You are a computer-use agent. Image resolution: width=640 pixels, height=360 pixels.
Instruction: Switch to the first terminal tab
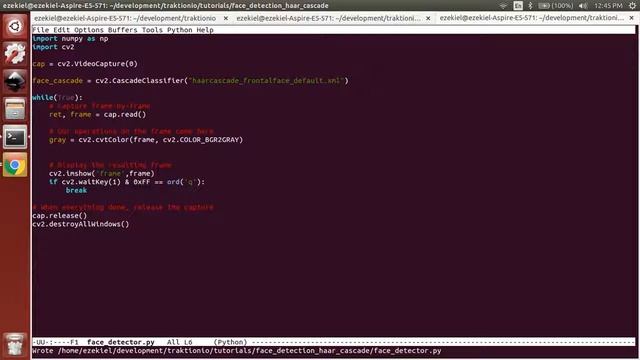pyautogui.click(x=125, y=18)
